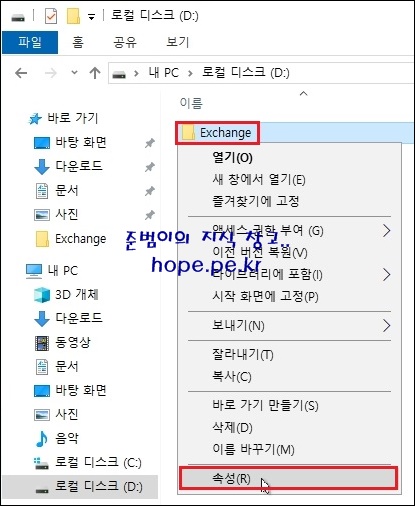
Task: Select the Exchange folder in file list
Action: (225, 133)
